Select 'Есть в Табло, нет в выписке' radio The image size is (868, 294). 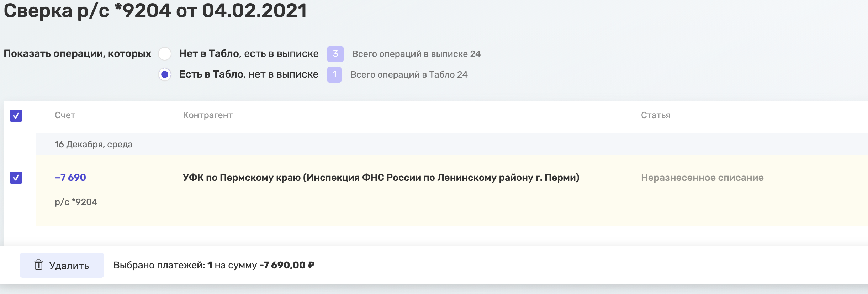[165, 74]
